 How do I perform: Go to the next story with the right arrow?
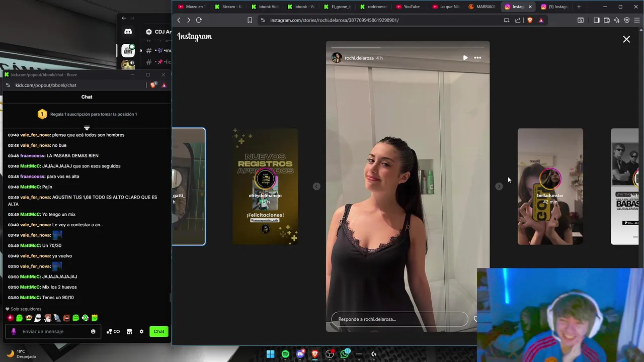499,187
